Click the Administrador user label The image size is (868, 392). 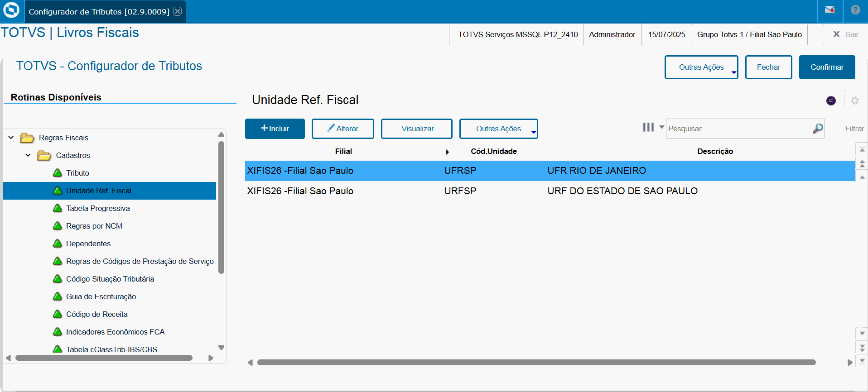[x=612, y=34]
